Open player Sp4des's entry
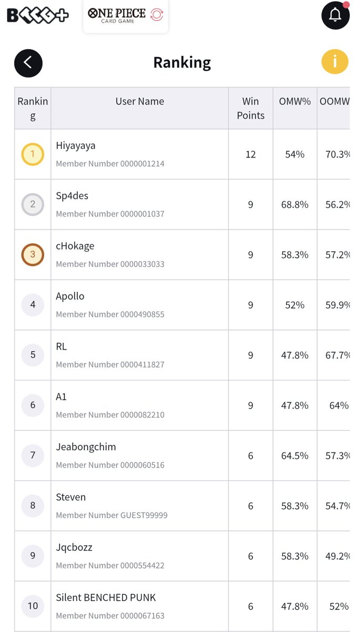 [72, 196]
